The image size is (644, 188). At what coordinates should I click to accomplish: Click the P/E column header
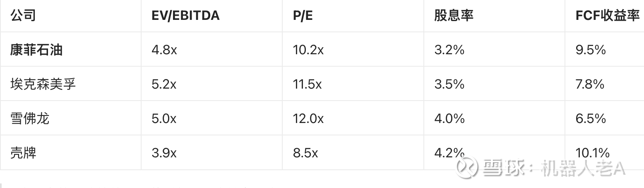pyautogui.click(x=303, y=16)
